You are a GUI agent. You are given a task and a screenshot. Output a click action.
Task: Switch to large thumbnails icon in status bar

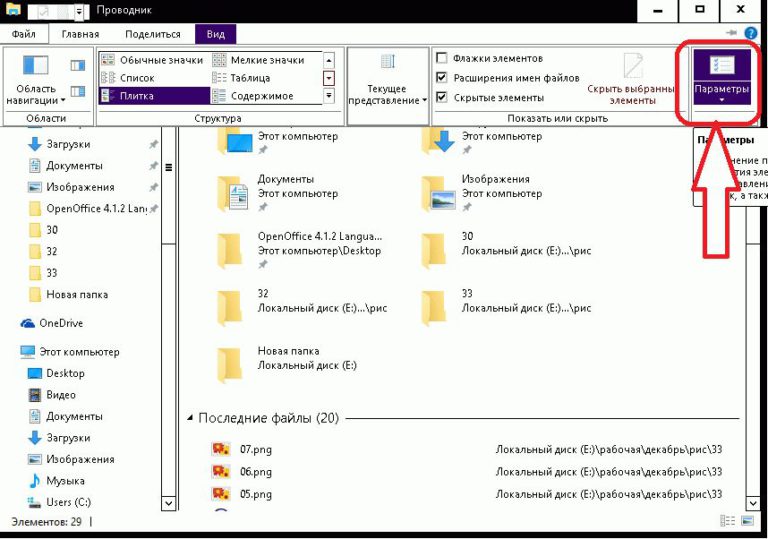click(x=748, y=521)
